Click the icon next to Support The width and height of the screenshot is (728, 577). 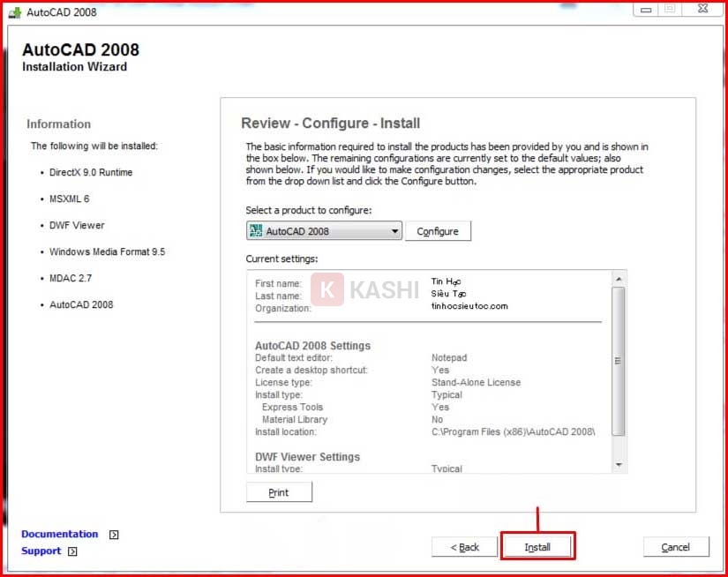pos(72,551)
